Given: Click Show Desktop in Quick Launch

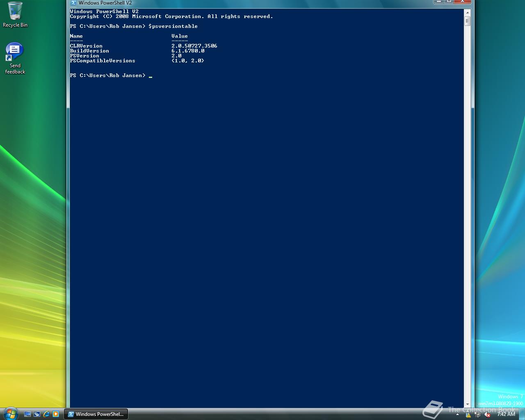Looking at the screenshot, I should click(x=27, y=414).
